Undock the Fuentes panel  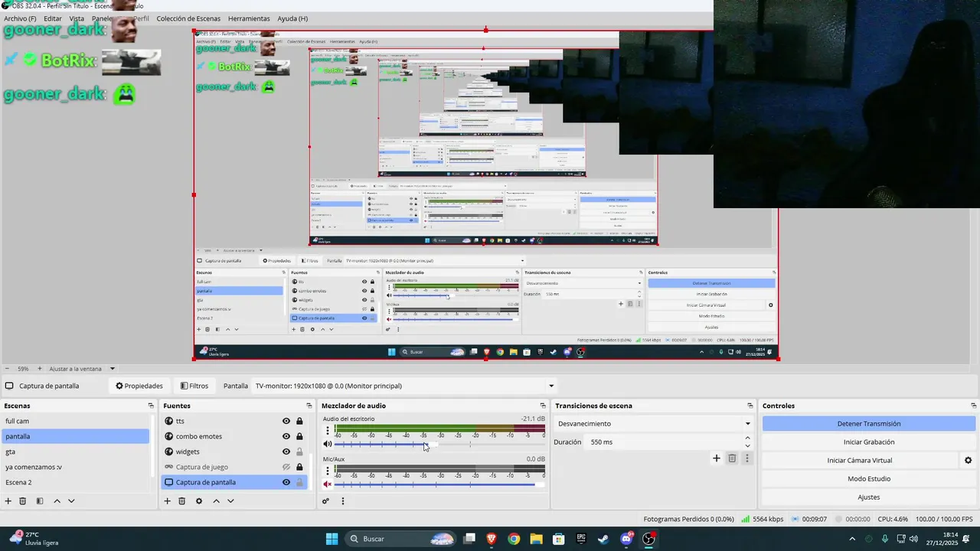tap(309, 406)
